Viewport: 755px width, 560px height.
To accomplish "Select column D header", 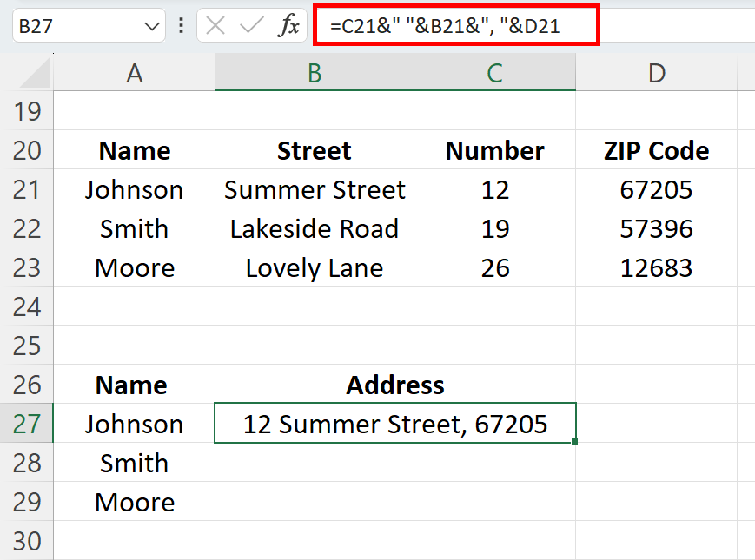I will pyautogui.click(x=656, y=73).
